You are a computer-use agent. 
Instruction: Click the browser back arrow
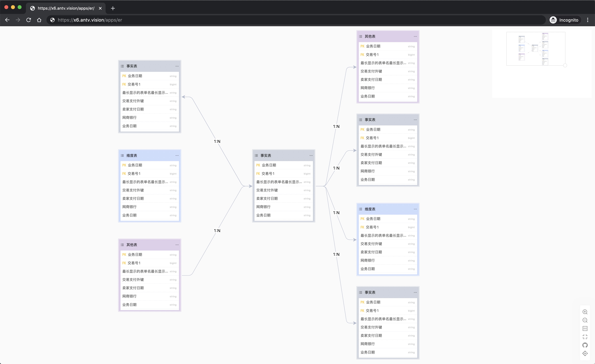coord(7,20)
